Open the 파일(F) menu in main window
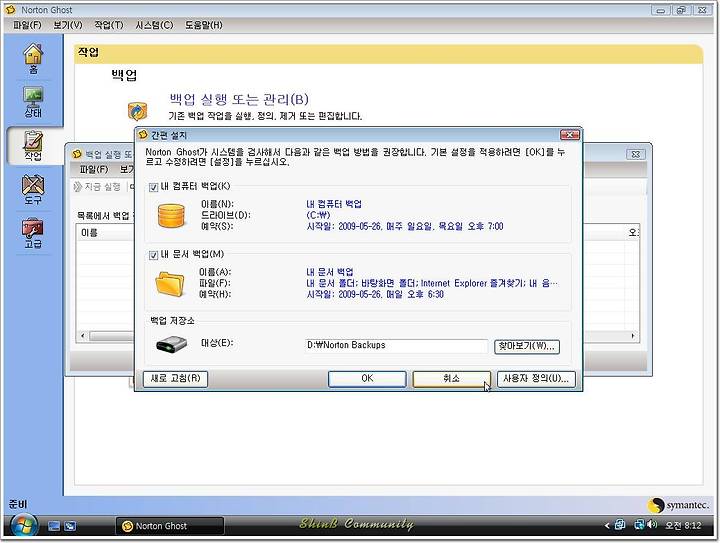720x543 pixels. 27,25
